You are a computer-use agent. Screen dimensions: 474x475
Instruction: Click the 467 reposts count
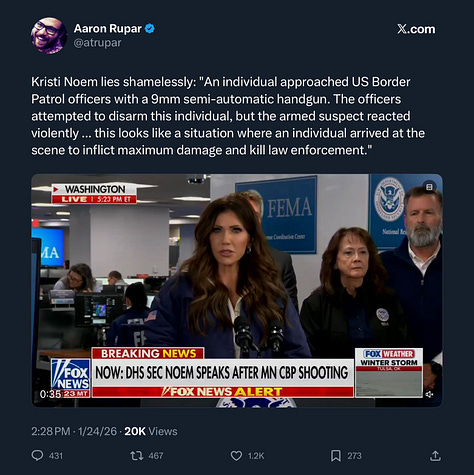point(156,456)
